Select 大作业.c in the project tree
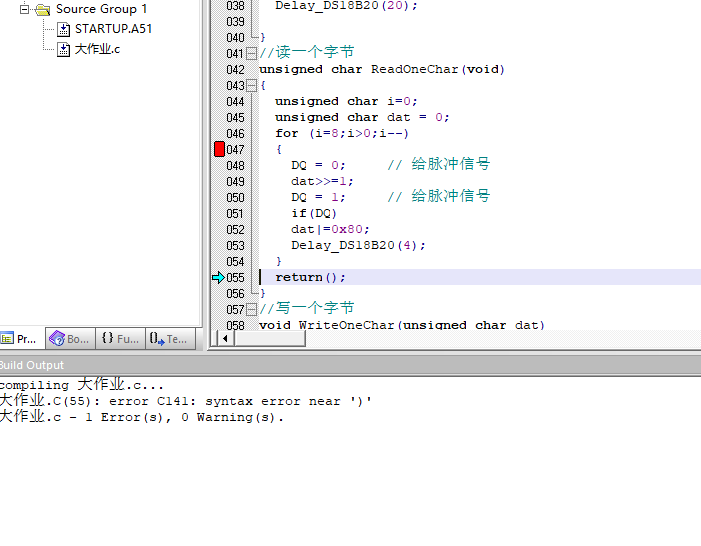This screenshot has width=701, height=546. coord(97,49)
